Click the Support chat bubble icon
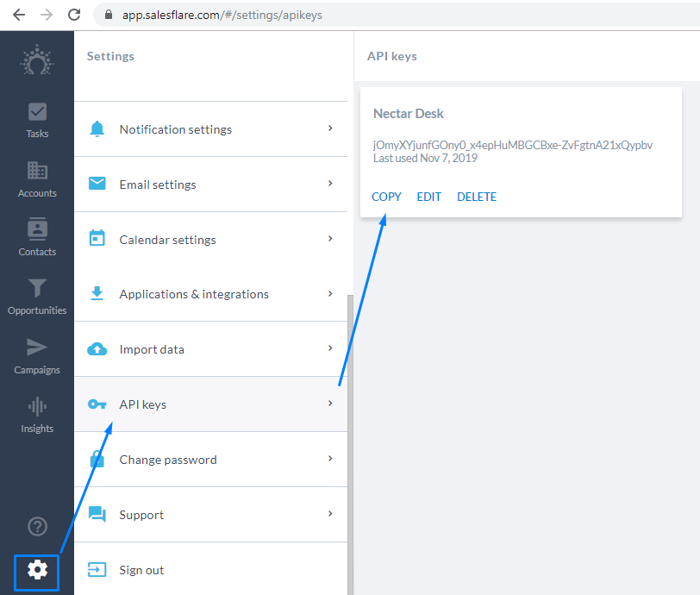Screen dimensions: 700x595 point(97,514)
